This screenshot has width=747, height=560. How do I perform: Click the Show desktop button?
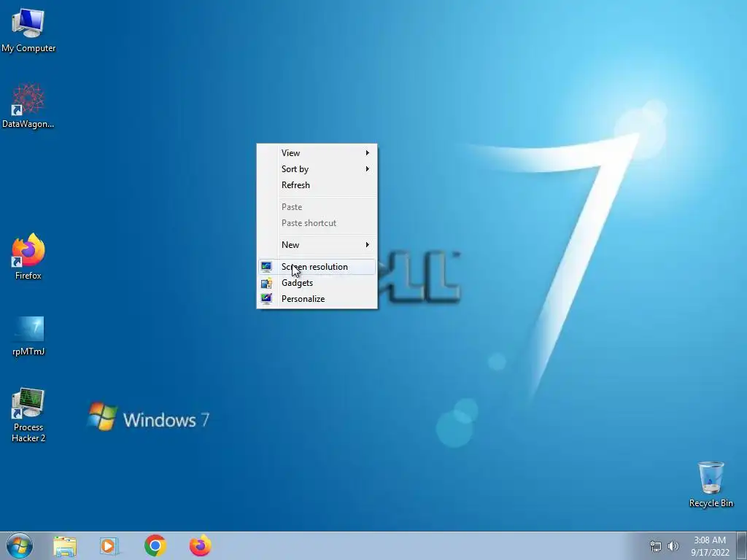[741, 546]
